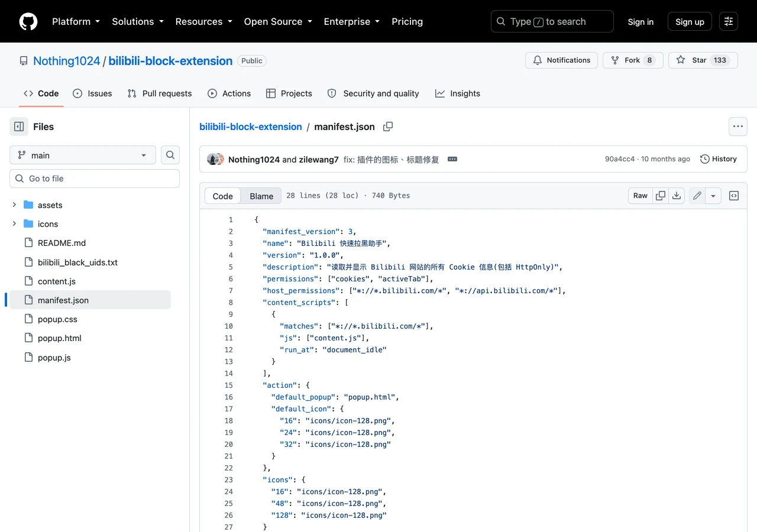Click the "content_scripts" key in code

tap(299, 303)
